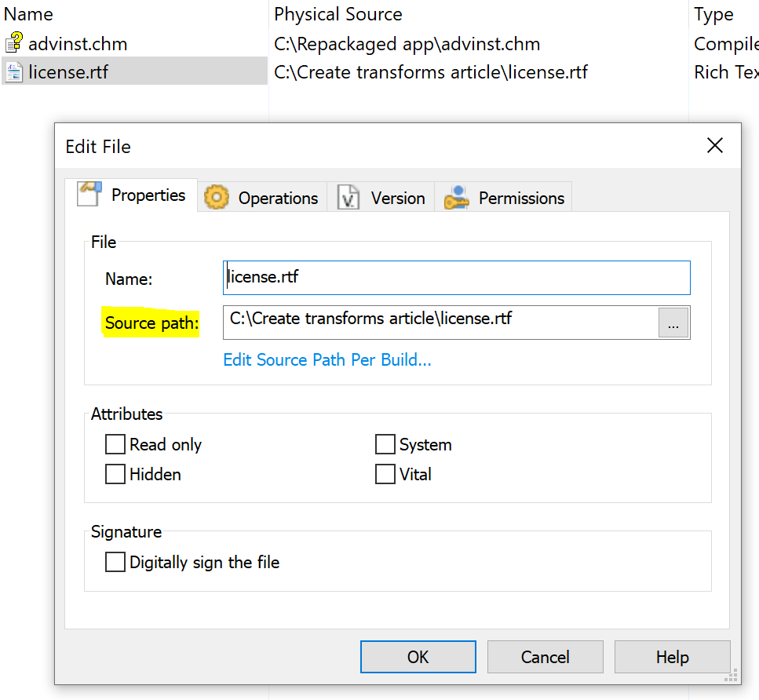Click the Physical Source column header
The width and height of the screenshot is (759, 700).
pos(338,14)
